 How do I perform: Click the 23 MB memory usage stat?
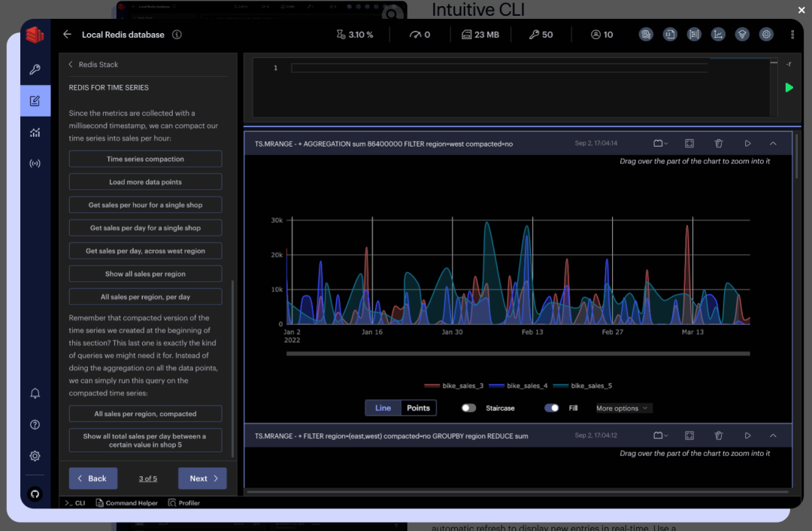pyautogui.click(x=480, y=35)
